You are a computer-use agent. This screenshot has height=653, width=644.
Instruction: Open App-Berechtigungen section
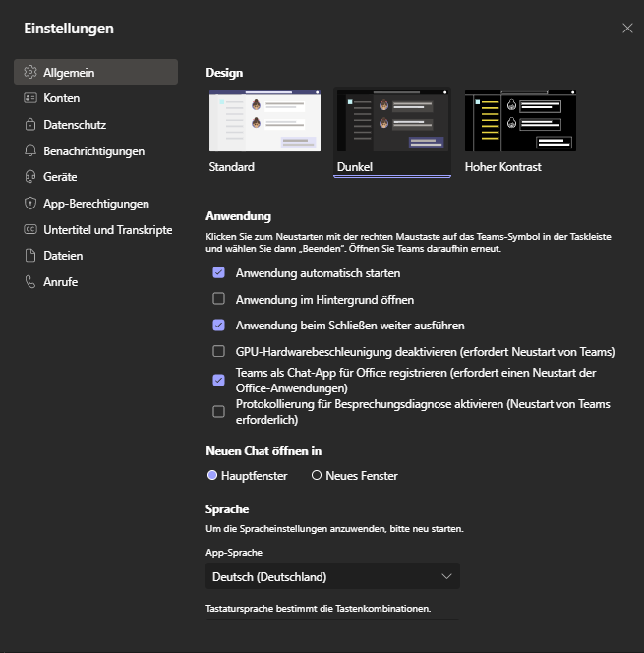[95, 204]
